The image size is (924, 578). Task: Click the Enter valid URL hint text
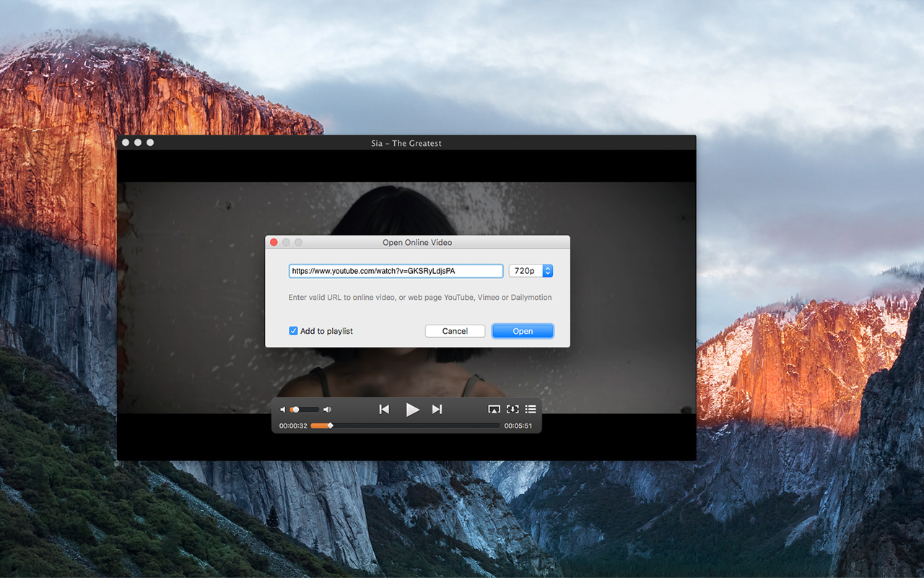(x=420, y=298)
